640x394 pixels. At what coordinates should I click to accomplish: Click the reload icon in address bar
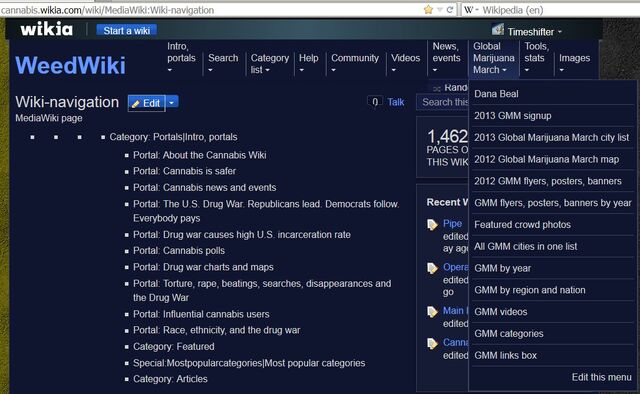[450, 9]
